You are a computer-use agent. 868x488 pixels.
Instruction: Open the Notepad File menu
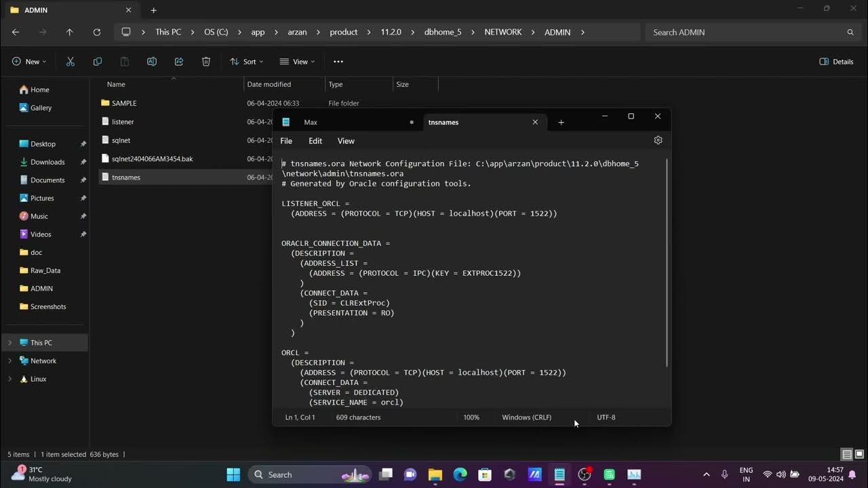pyautogui.click(x=286, y=141)
